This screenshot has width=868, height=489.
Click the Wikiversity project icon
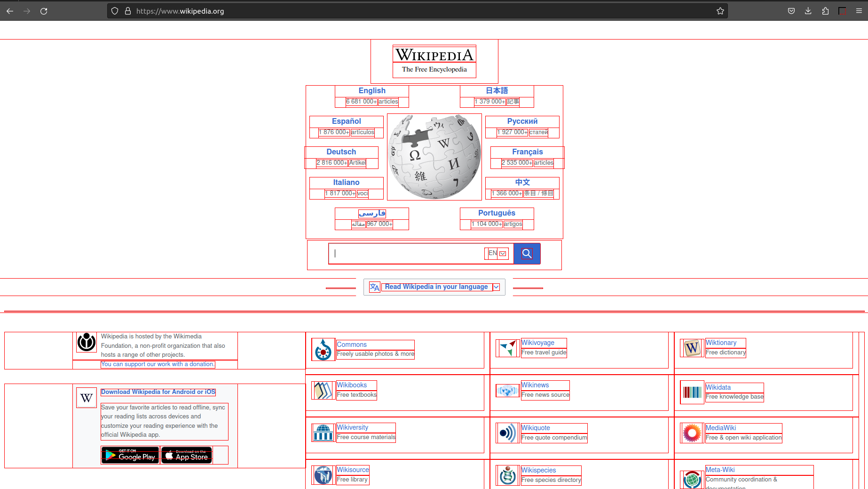pyautogui.click(x=324, y=433)
